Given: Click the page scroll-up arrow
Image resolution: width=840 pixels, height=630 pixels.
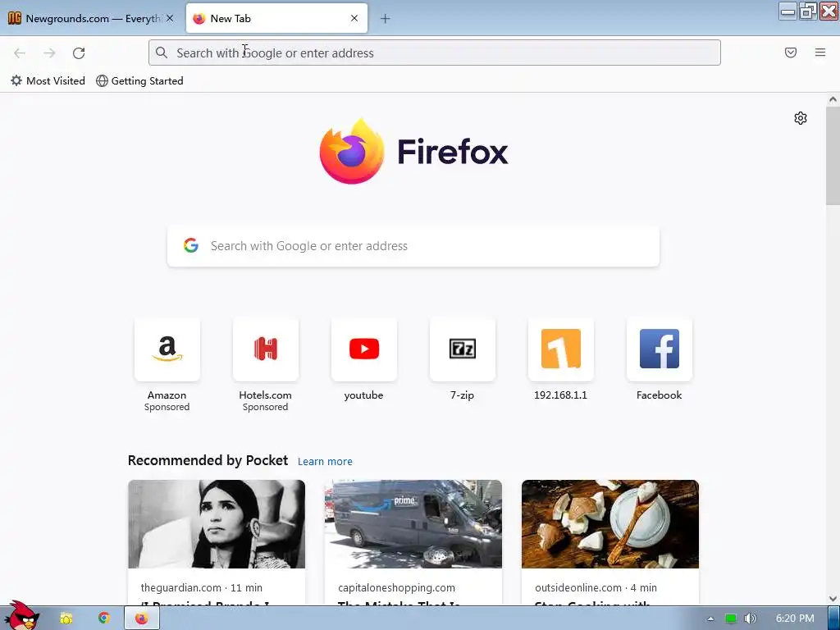Looking at the screenshot, I should 833,99.
